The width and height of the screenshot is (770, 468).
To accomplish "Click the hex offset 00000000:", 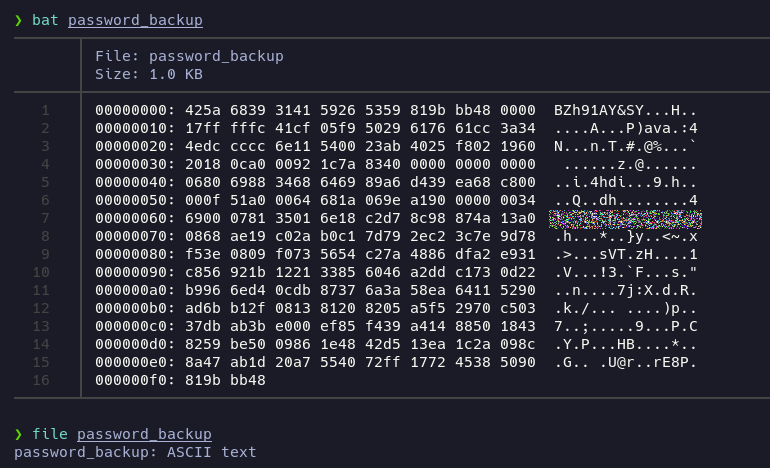I will (x=135, y=110).
